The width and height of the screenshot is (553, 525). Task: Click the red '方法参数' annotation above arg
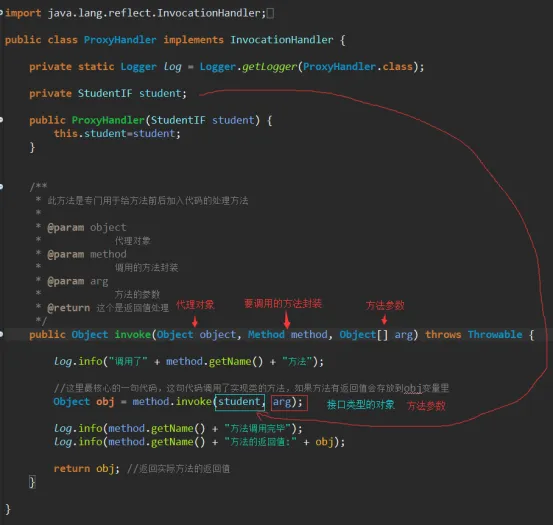(385, 305)
